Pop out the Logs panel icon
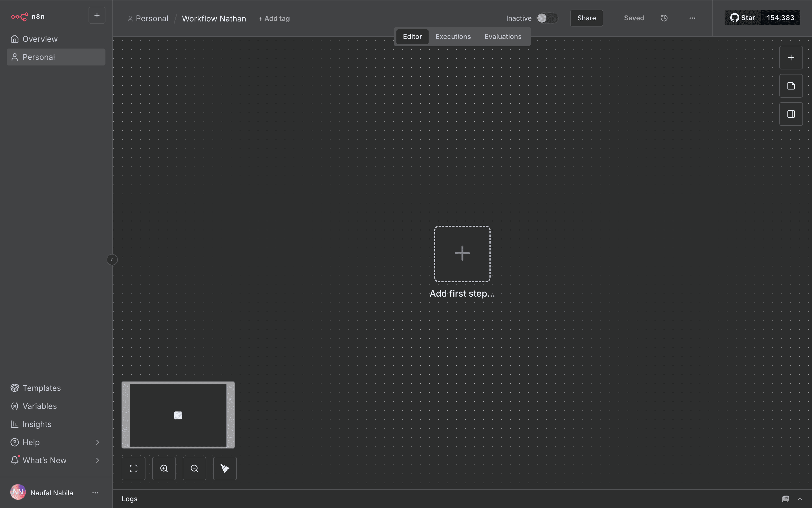This screenshot has height=508, width=812. (x=785, y=499)
